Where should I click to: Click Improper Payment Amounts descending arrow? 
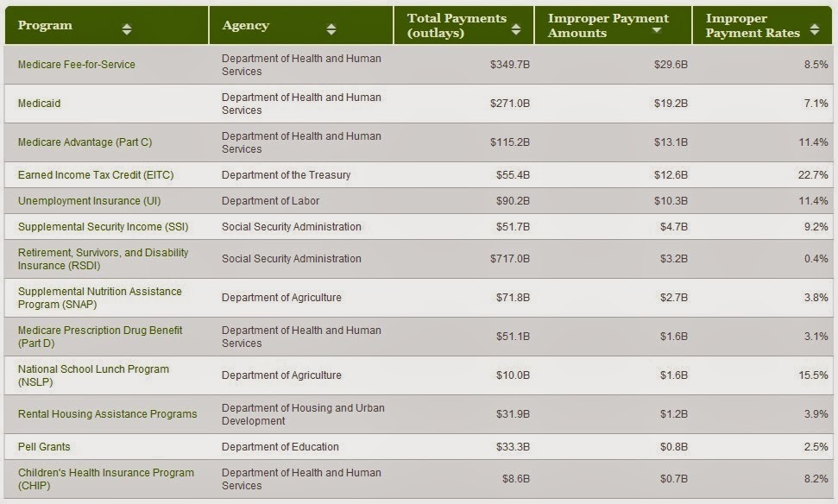click(657, 30)
